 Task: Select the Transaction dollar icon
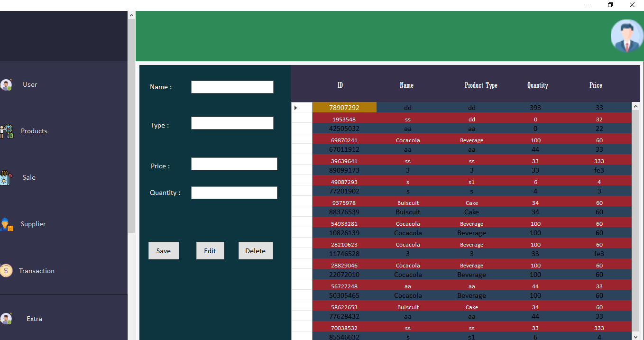(x=6, y=270)
